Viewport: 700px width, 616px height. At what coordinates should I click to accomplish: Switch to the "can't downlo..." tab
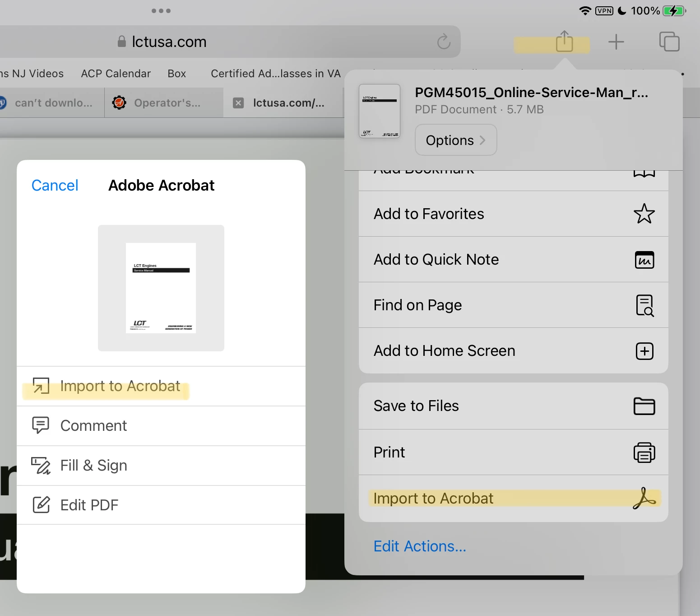coord(52,103)
